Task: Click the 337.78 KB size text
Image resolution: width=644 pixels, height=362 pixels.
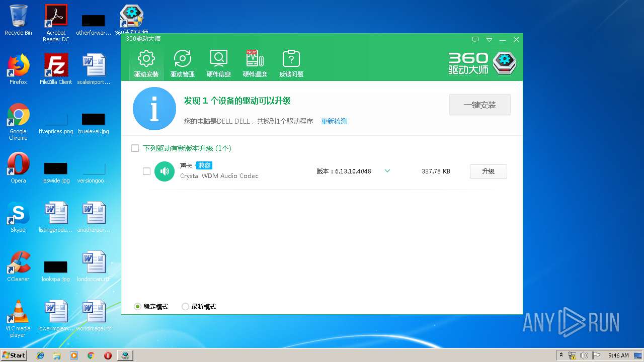Action: click(436, 171)
